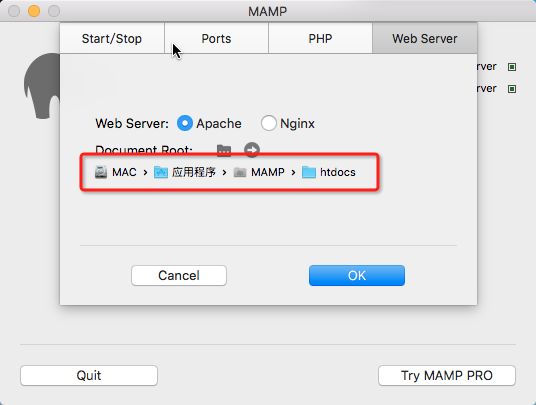Click the MAC disk icon in path
This screenshot has height=405, width=536.
[101, 172]
